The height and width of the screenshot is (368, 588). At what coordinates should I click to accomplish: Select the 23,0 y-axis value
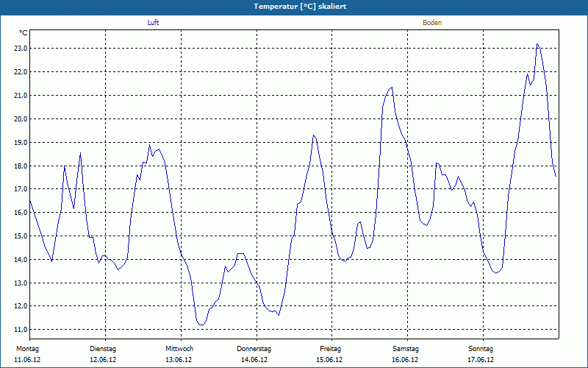(x=21, y=49)
